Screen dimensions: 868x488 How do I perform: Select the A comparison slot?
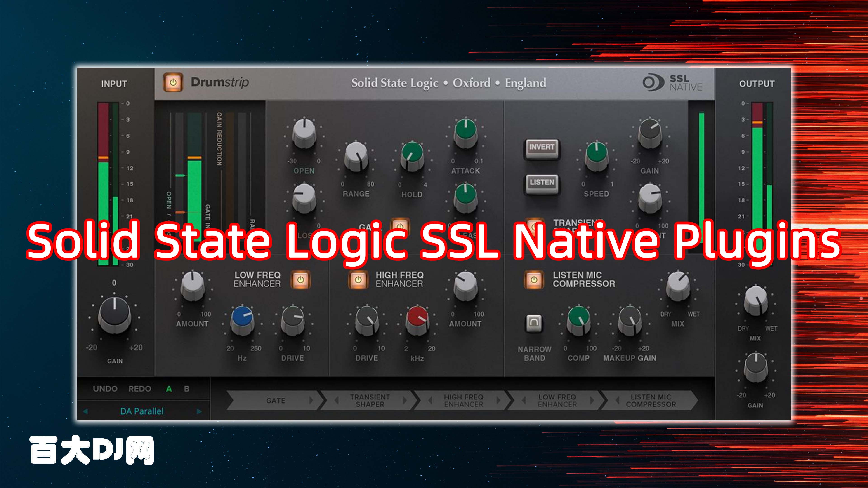169,389
